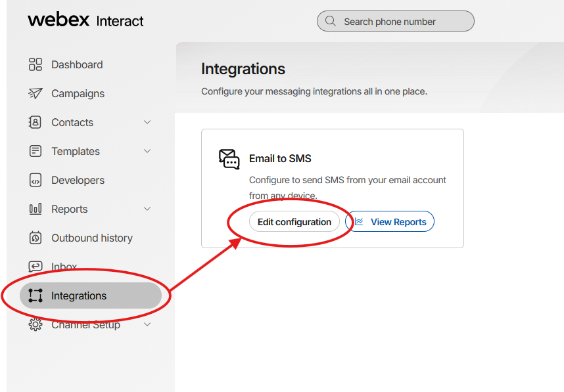
Task: Click the Email to SMS envelope icon
Action: [229, 159]
